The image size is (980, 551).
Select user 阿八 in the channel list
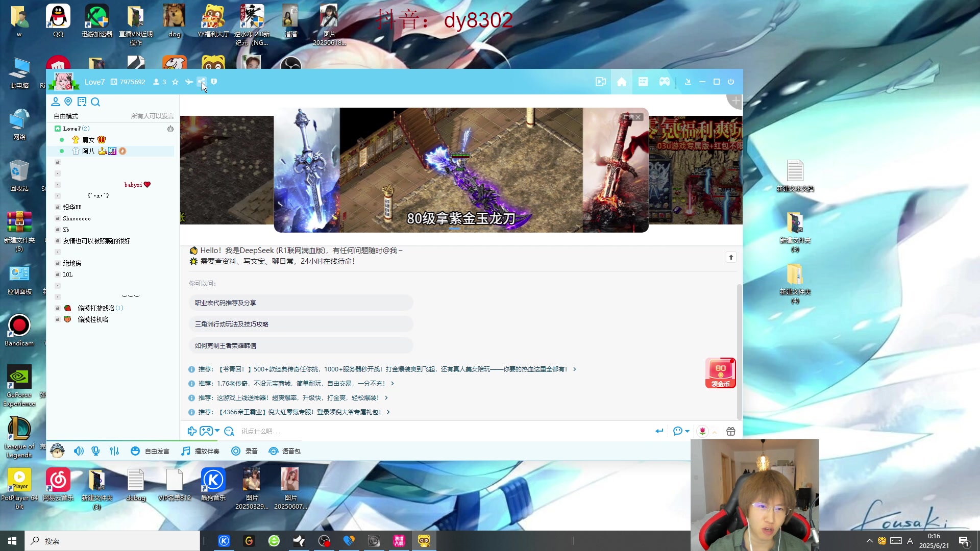(x=88, y=151)
